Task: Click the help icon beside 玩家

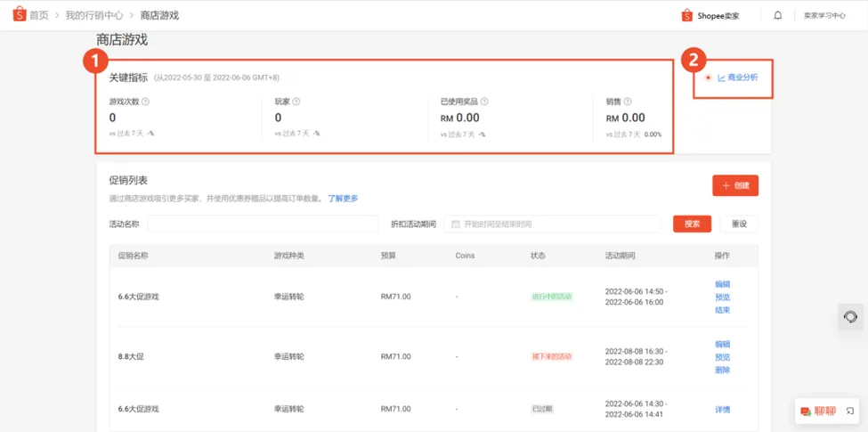Action: (x=296, y=102)
